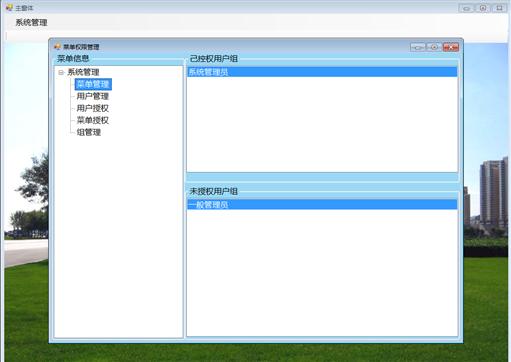Minimize the 菜单权限管理 dialog
Screen dimensions: 511x362
(x=418, y=47)
